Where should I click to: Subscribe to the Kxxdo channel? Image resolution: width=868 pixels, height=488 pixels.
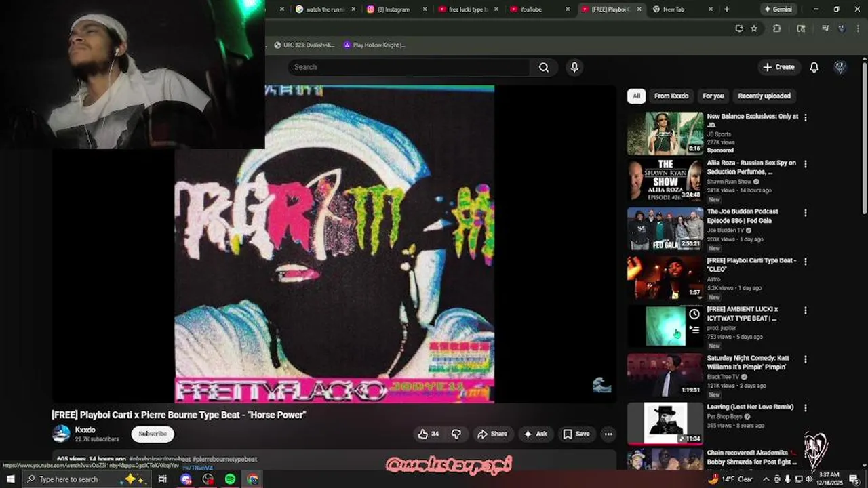coord(153,434)
